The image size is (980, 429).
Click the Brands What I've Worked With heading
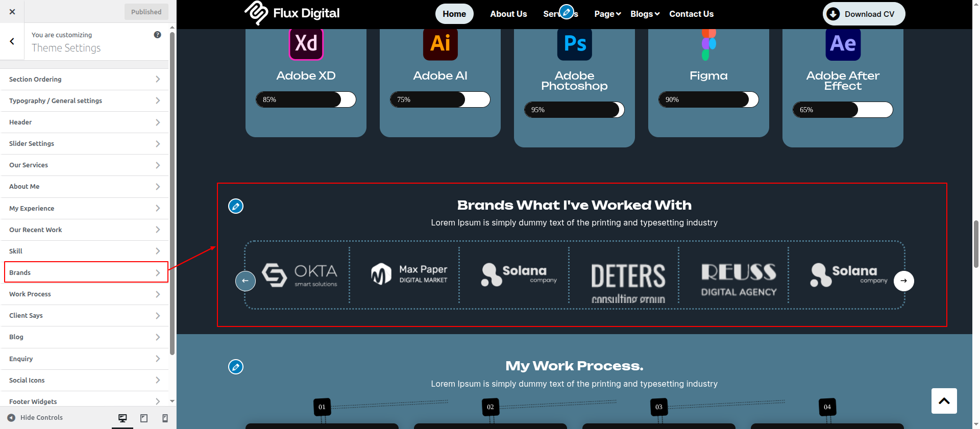[x=574, y=205]
